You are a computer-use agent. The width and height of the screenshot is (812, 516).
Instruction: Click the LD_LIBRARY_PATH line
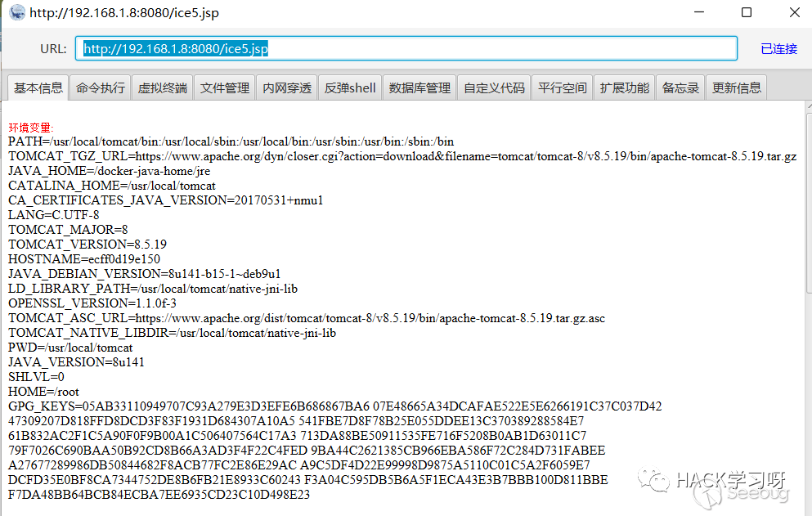coord(153,289)
